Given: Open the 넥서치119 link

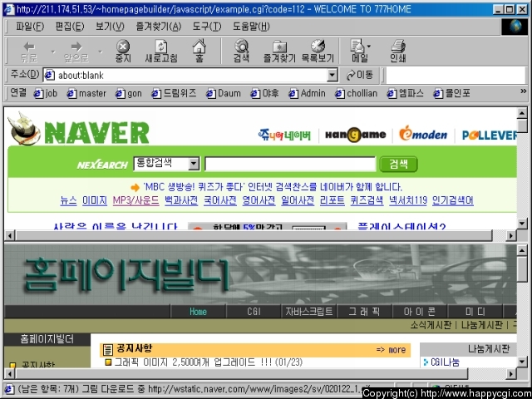Looking at the screenshot, I should [408, 200].
